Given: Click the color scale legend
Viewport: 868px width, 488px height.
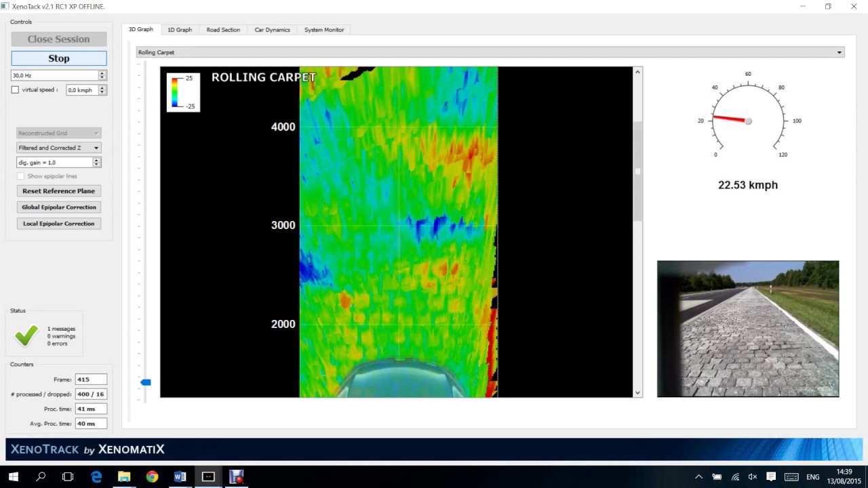Looking at the screenshot, I should [x=183, y=92].
